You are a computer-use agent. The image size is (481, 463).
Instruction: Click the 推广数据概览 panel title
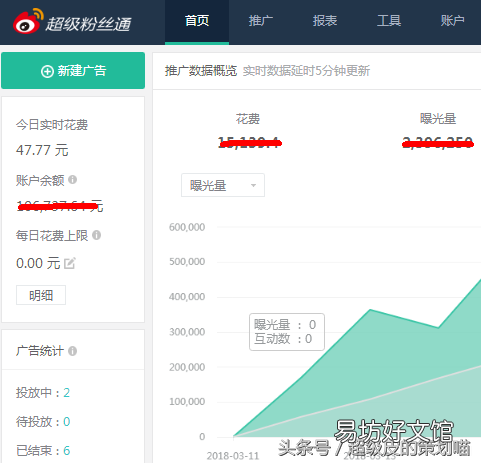[x=201, y=71]
